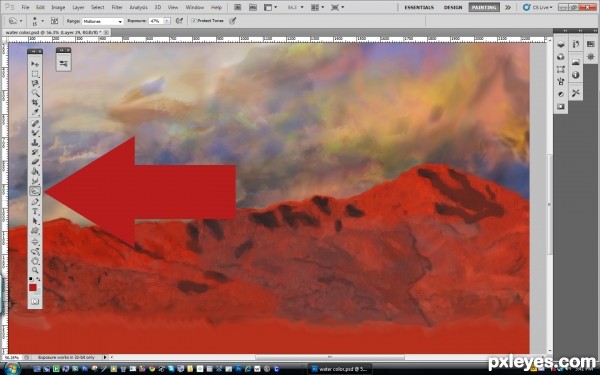Open the Tool Presets panel icon

click(x=576, y=93)
